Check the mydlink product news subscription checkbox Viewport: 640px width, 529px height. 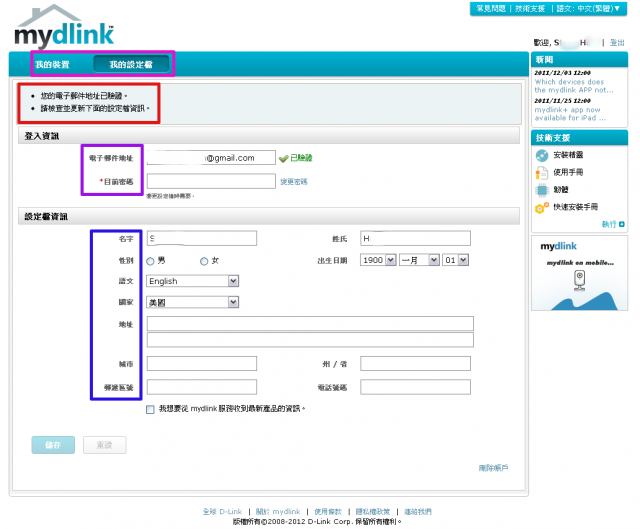(150, 409)
